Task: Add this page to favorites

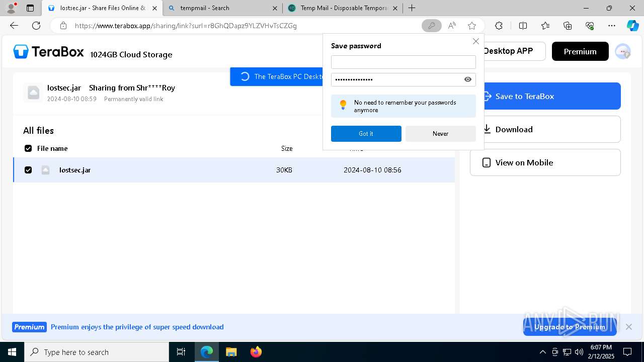Action: pyautogui.click(x=471, y=26)
